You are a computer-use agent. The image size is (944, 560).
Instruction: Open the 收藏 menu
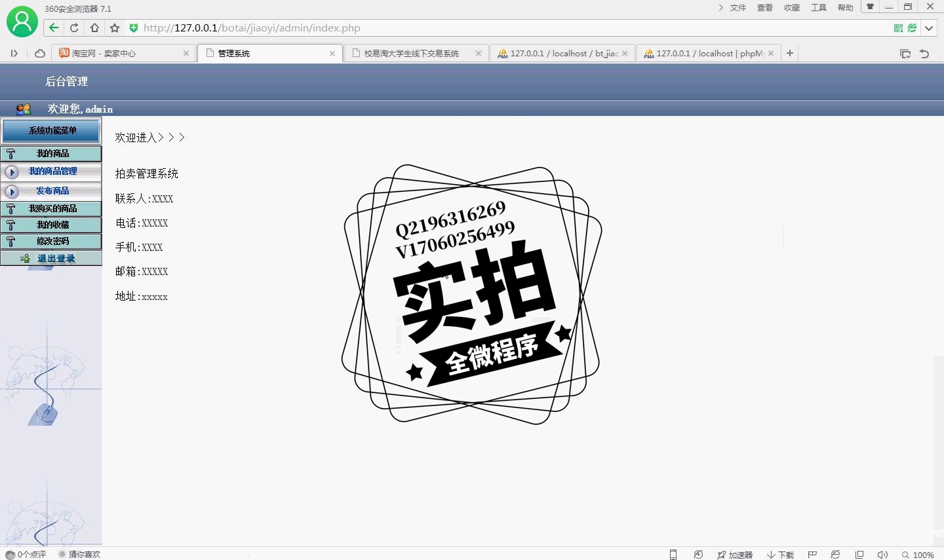(x=792, y=8)
